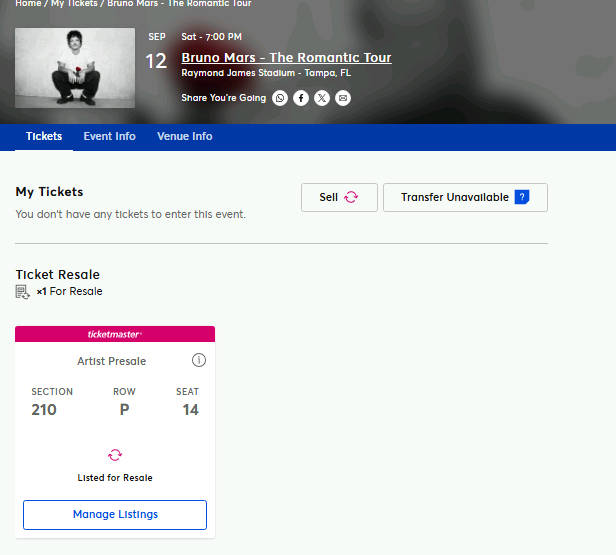Image resolution: width=616 pixels, height=555 pixels.
Task: Click the Transfer Unavailable help question icon
Action: 522,197
